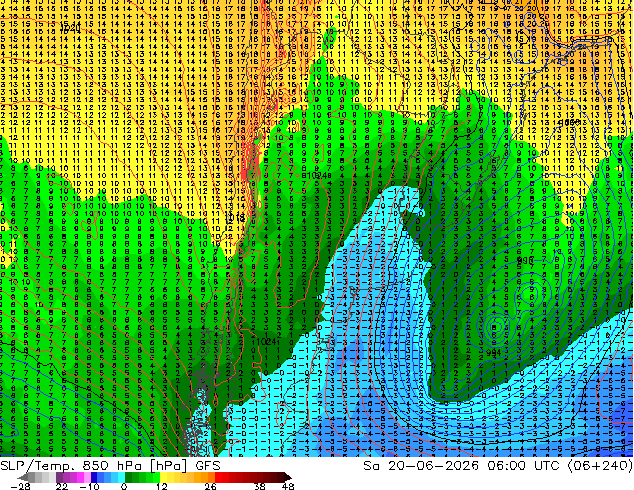The image size is (634, 490).
Task: Click the '-28' value on the temperature scale
Action: pos(20,486)
